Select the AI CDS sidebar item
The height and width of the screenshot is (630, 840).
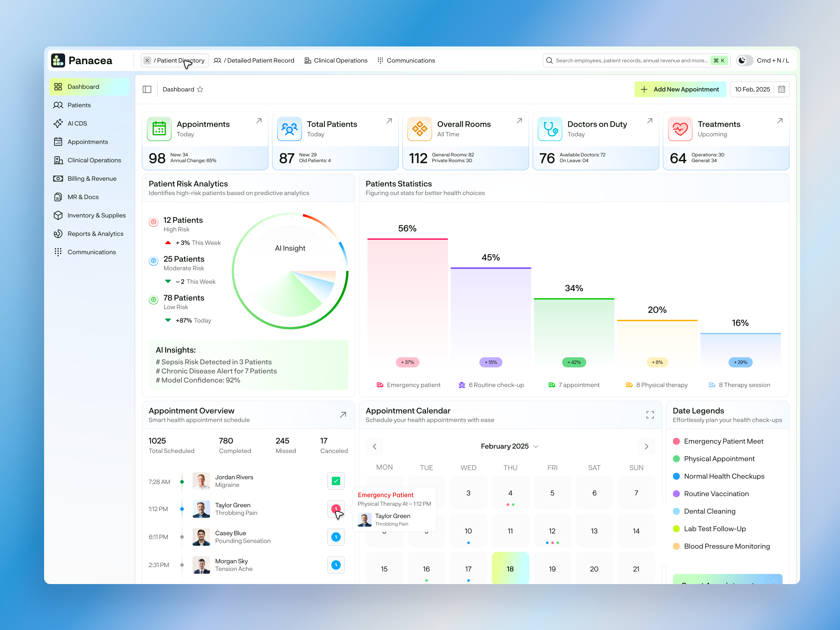pyautogui.click(x=77, y=123)
